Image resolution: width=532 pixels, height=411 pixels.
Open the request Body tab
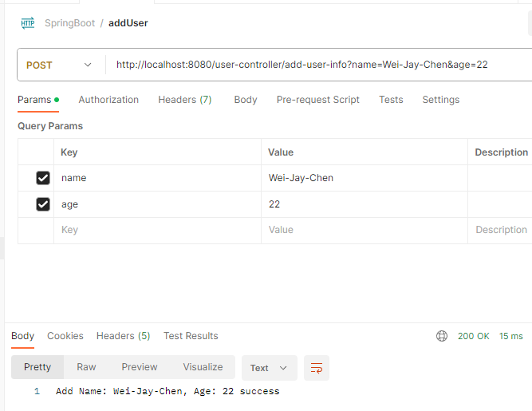[246, 100]
